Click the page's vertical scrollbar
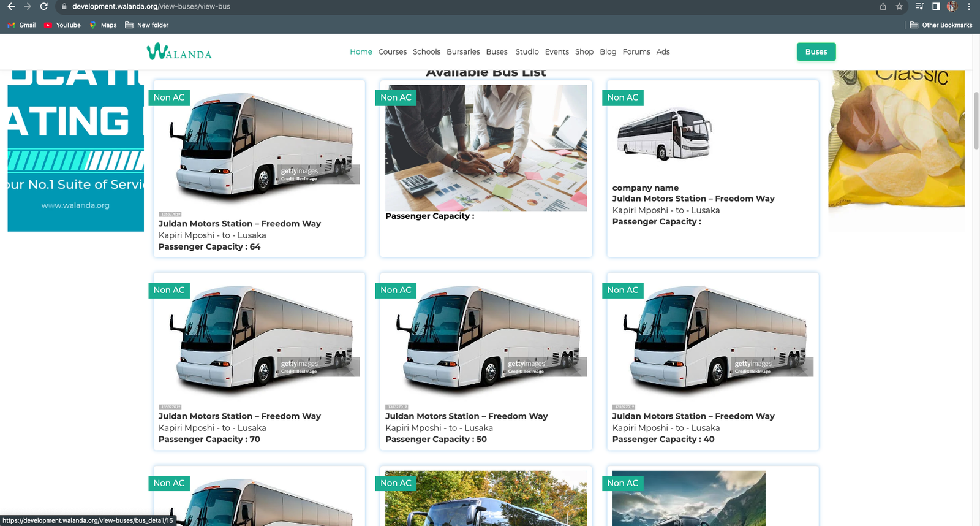The width and height of the screenshot is (980, 526). 976,120
